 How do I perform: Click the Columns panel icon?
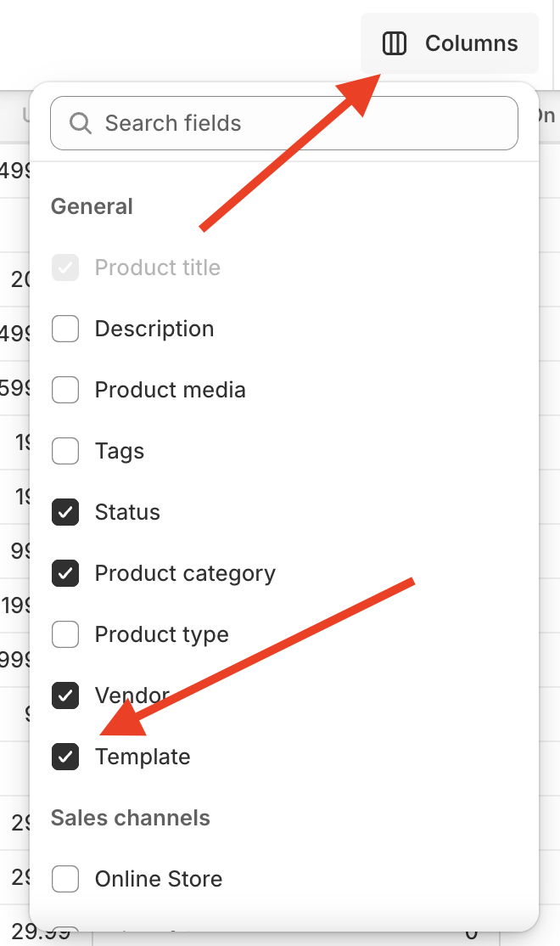(394, 42)
